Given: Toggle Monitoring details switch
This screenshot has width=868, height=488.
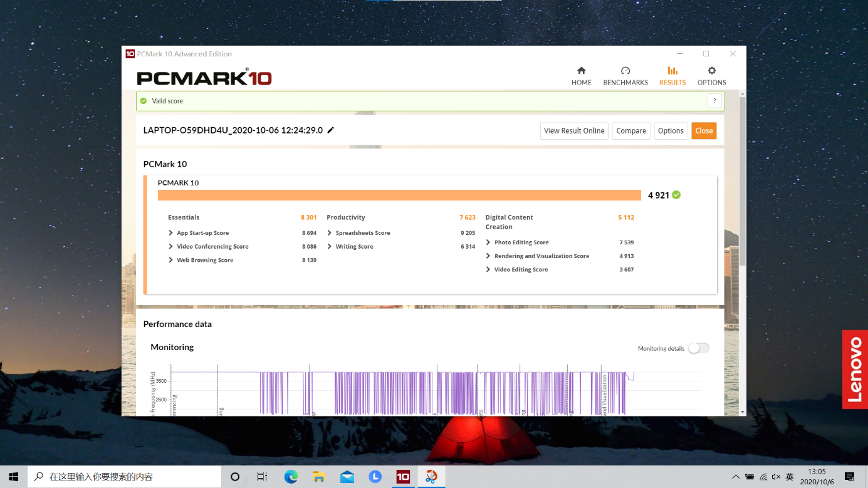Looking at the screenshot, I should tap(698, 348).
